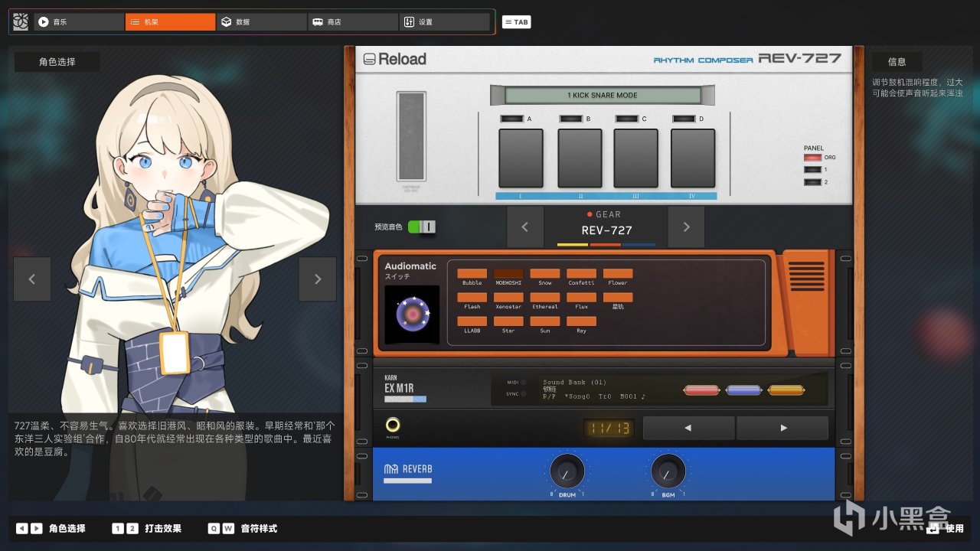Click the blue capsule button on EX M1R
Image resolution: width=980 pixels, height=551 pixels.
743,390
